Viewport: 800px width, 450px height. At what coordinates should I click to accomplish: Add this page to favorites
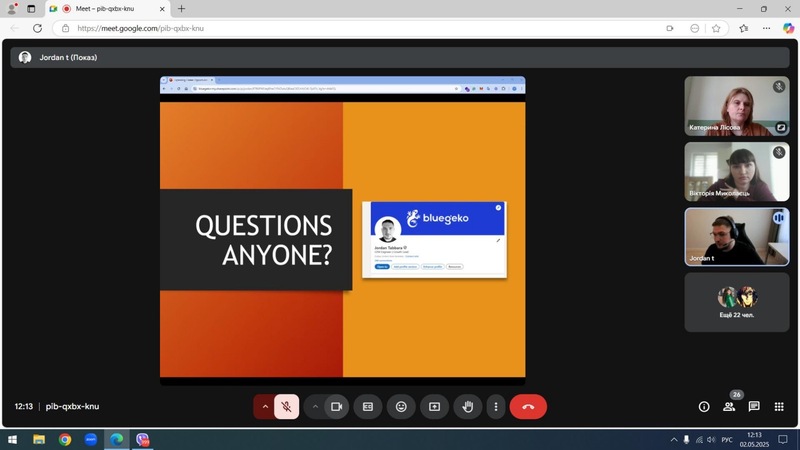pyautogui.click(x=716, y=29)
